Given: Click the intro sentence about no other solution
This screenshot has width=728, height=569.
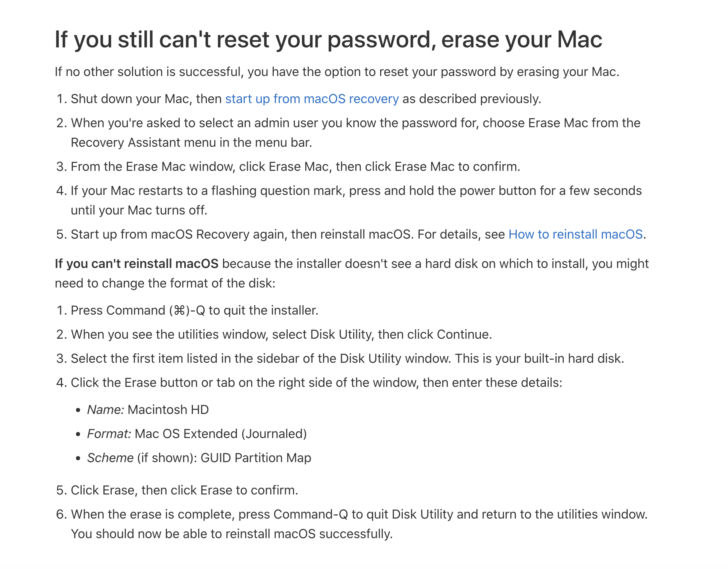Looking at the screenshot, I should [337, 72].
